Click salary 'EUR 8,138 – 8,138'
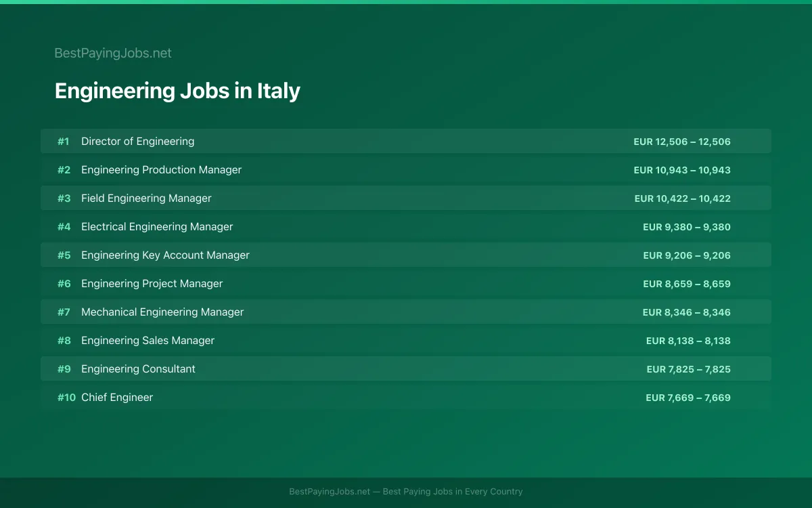Image resolution: width=812 pixels, height=508 pixels. click(688, 341)
